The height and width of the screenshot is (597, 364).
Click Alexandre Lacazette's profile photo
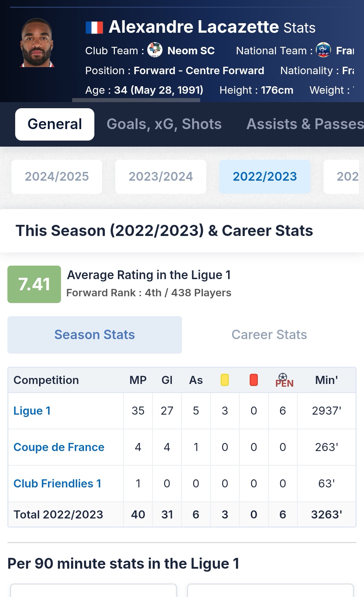(37, 43)
